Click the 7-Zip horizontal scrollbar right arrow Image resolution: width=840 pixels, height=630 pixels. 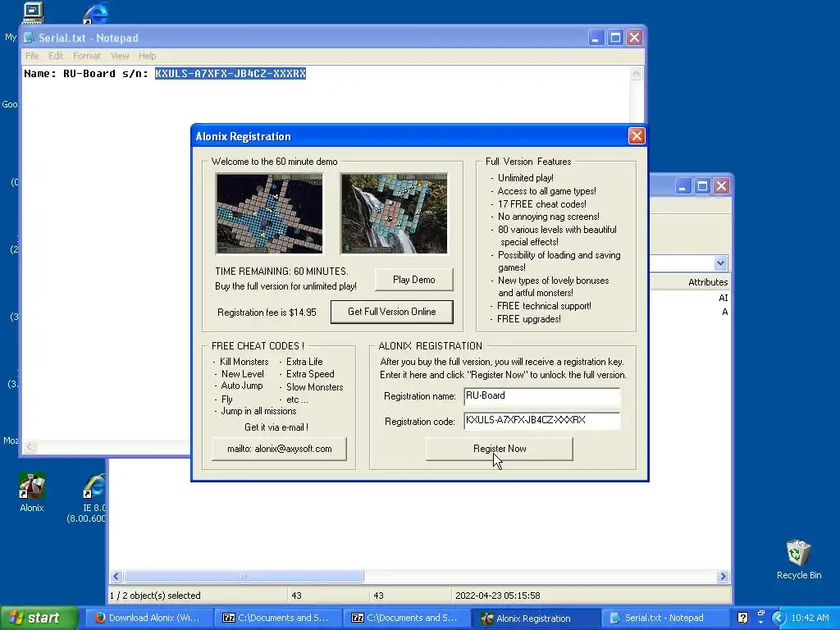click(723, 577)
